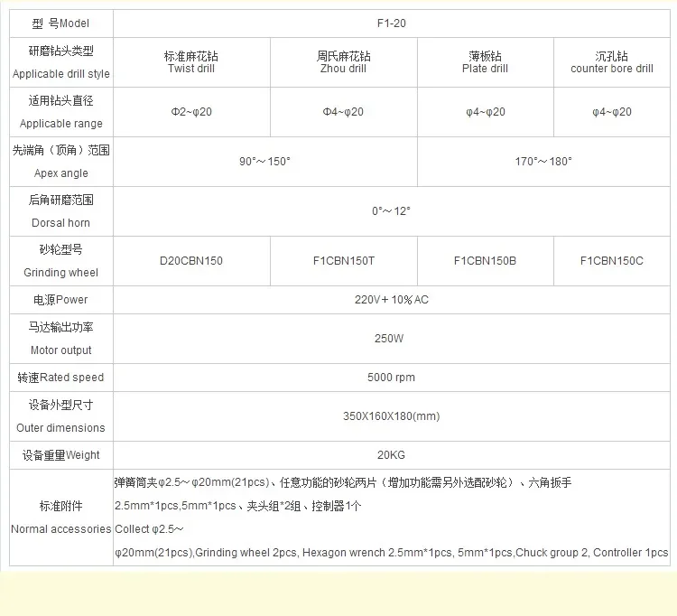Select the 'Twist drill' cell
677x616 pixels.
click(191, 62)
